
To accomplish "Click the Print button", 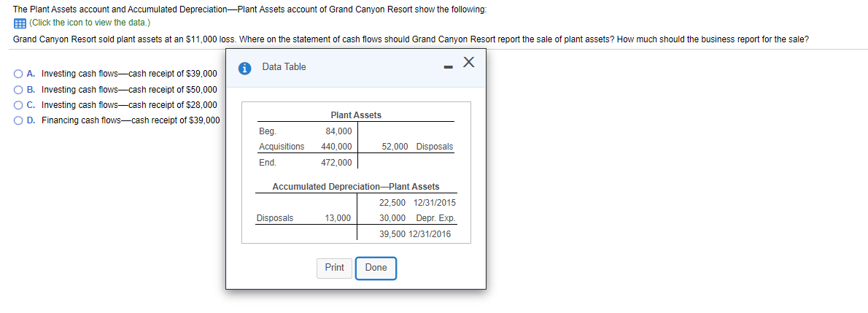I will click(334, 268).
